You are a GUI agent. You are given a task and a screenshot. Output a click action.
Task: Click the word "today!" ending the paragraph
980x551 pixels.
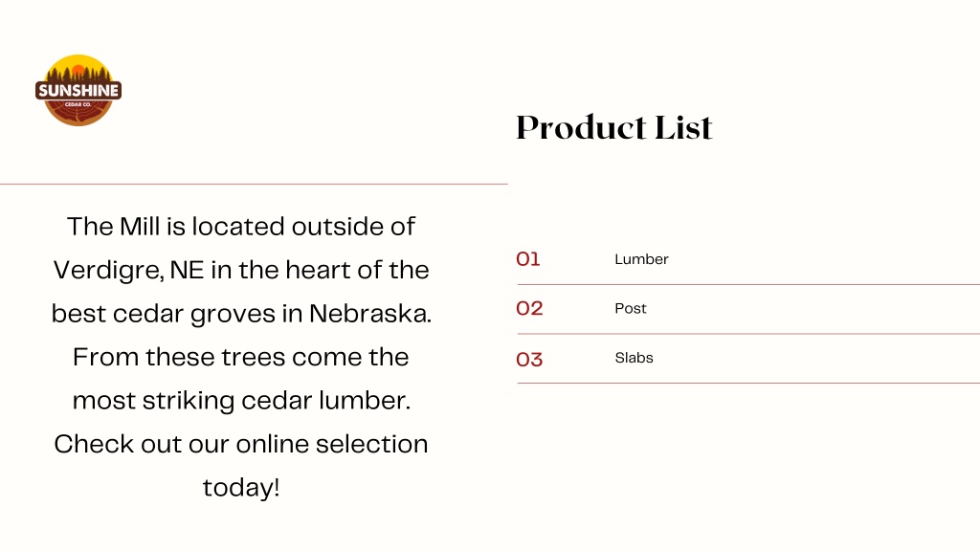(x=240, y=487)
